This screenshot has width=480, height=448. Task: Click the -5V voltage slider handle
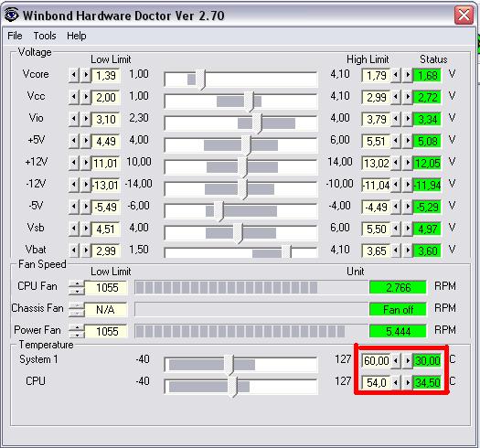coord(219,211)
